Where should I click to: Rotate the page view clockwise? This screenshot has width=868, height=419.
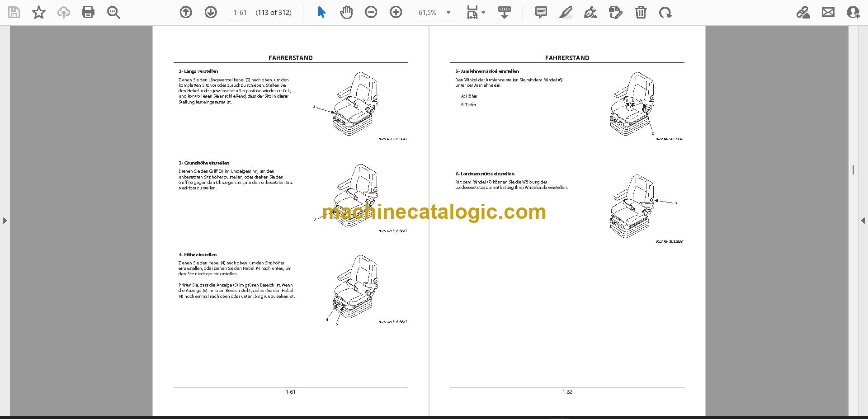(665, 12)
